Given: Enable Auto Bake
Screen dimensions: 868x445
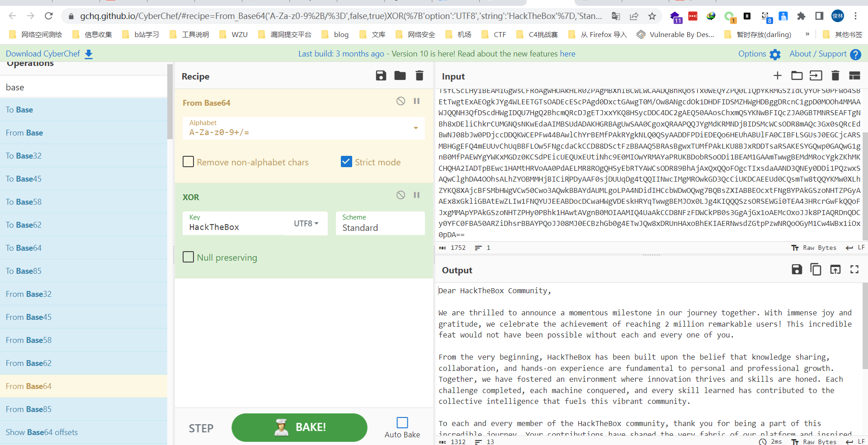Looking at the screenshot, I should point(402,422).
